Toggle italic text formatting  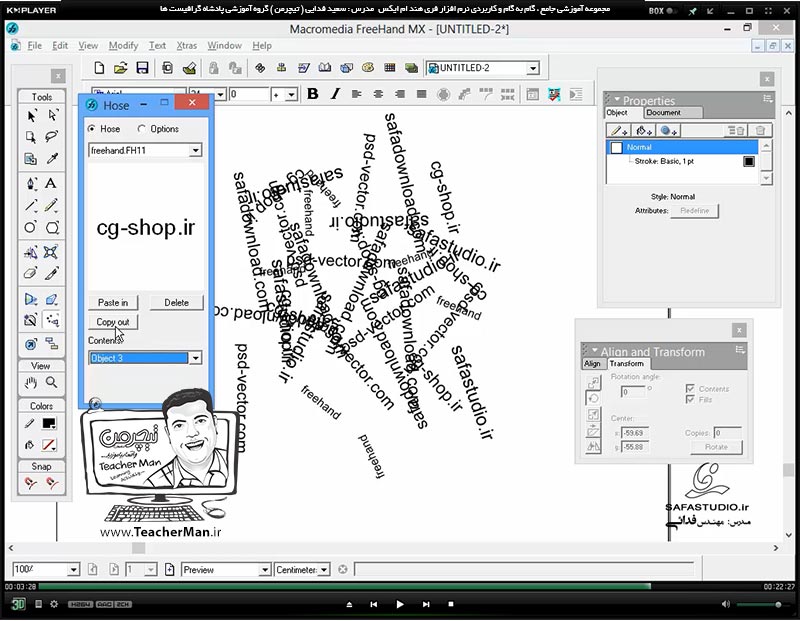coord(335,94)
